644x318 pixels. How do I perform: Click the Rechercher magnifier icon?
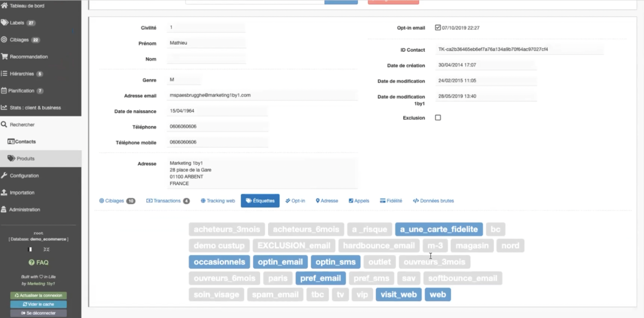pos(4,125)
